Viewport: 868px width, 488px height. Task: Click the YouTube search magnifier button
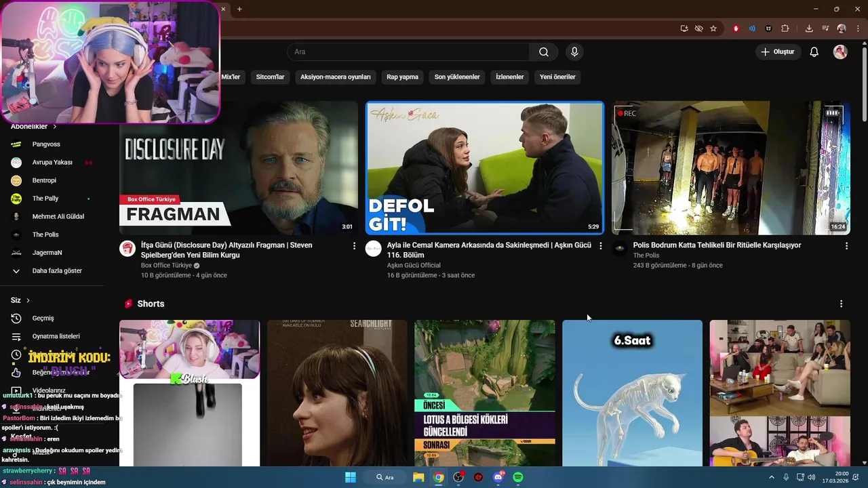(544, 52)
